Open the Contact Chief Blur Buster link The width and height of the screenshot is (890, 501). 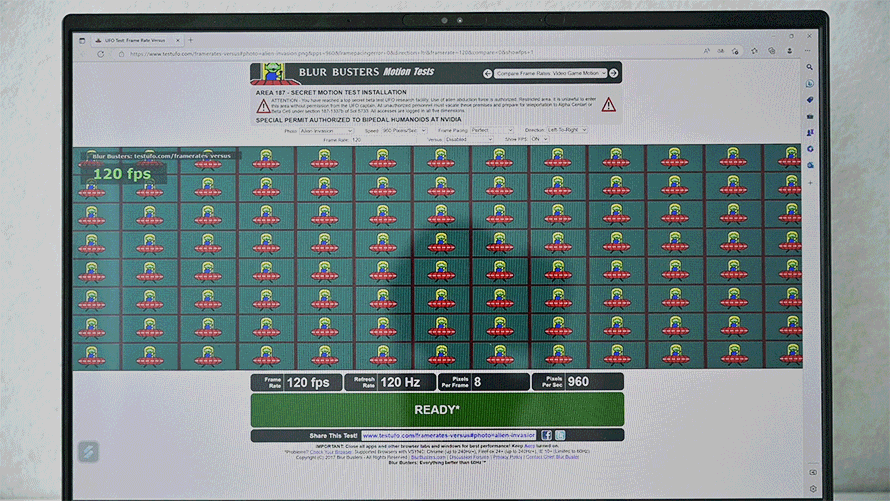click(x=552, y=457)
